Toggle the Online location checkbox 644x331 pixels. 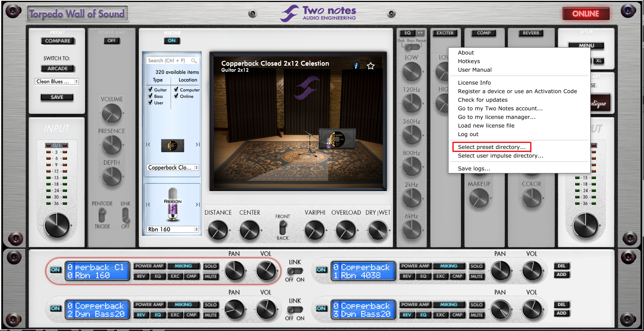tap(176, 96)
